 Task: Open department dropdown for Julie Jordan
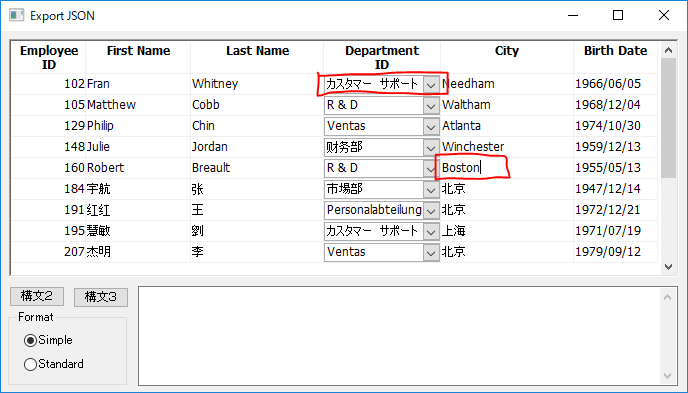coord(431,148)
